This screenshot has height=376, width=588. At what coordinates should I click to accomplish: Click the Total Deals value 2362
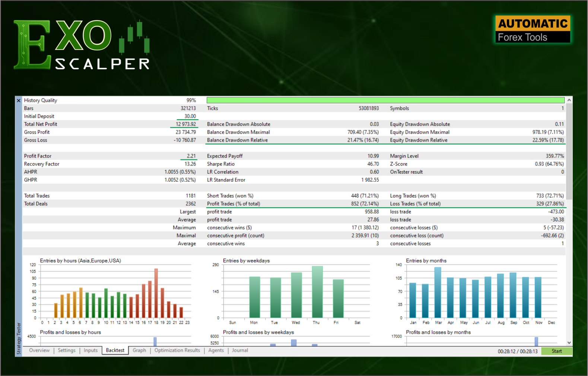tap(191, 204)
